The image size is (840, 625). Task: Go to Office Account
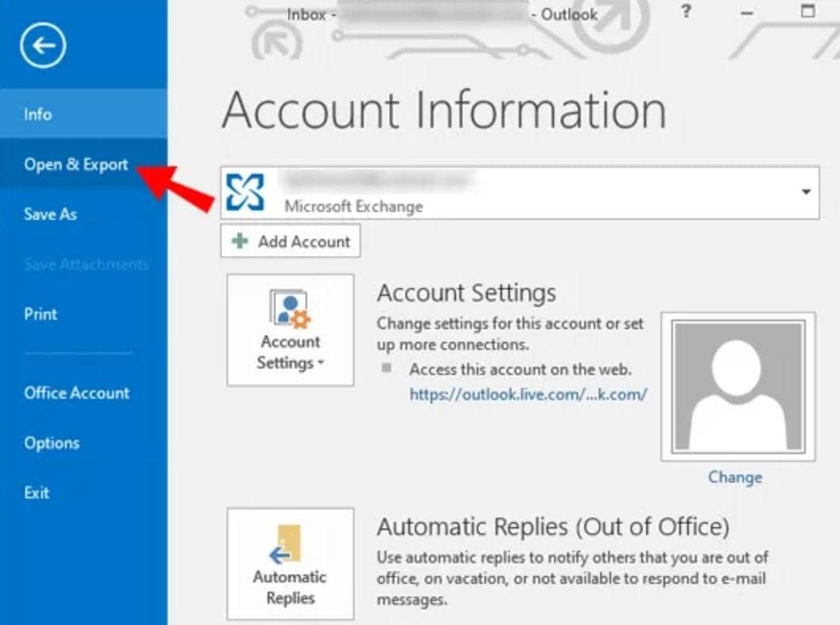pyautogui.click(x=84, y=392)
